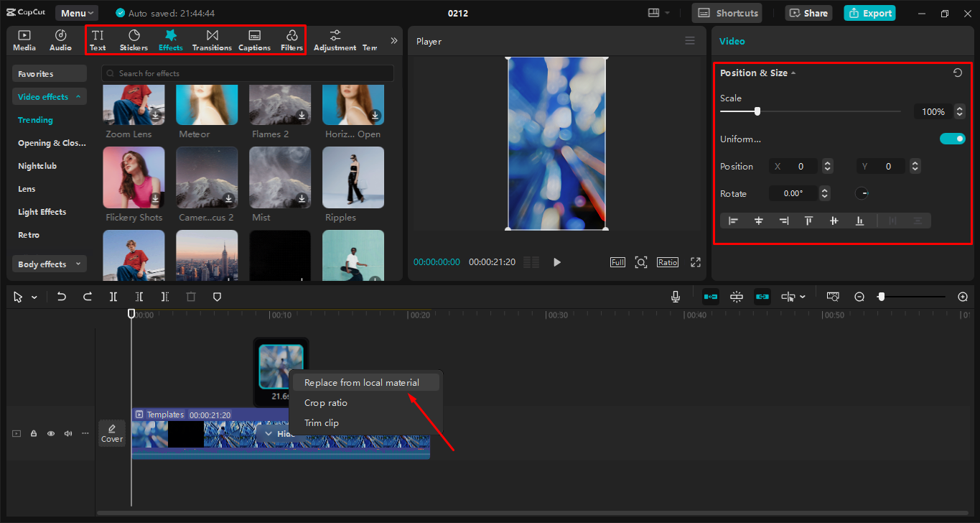Click the effects search field
This screenshot has width=980, height=523.
pyautogui.click(x=246, y=73)
